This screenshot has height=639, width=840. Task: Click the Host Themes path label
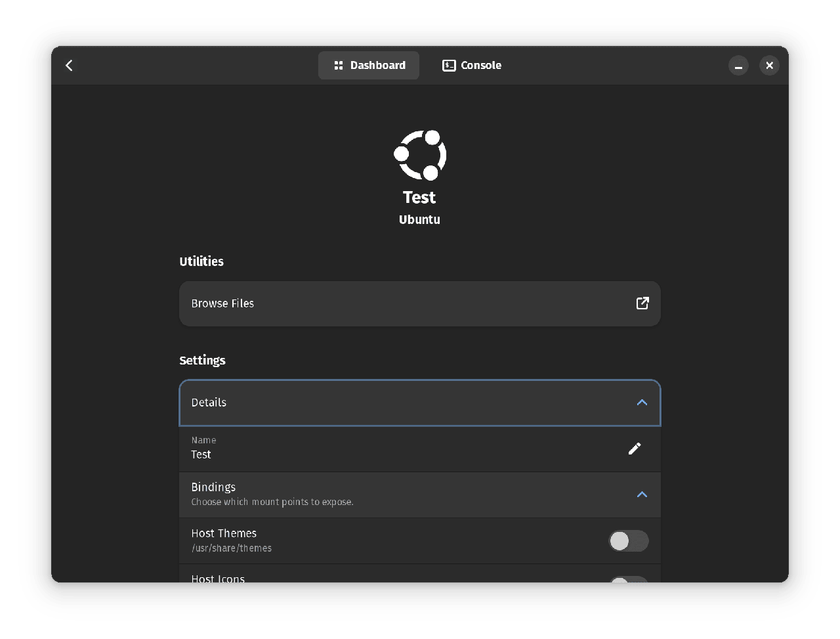(231, 548)
